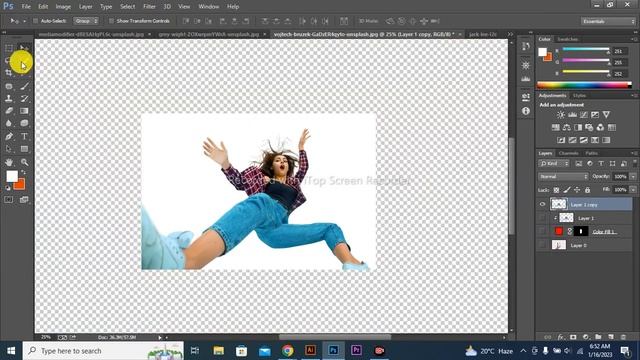
Task: Click the Windows taskbar search box
Action: point(103,351)
